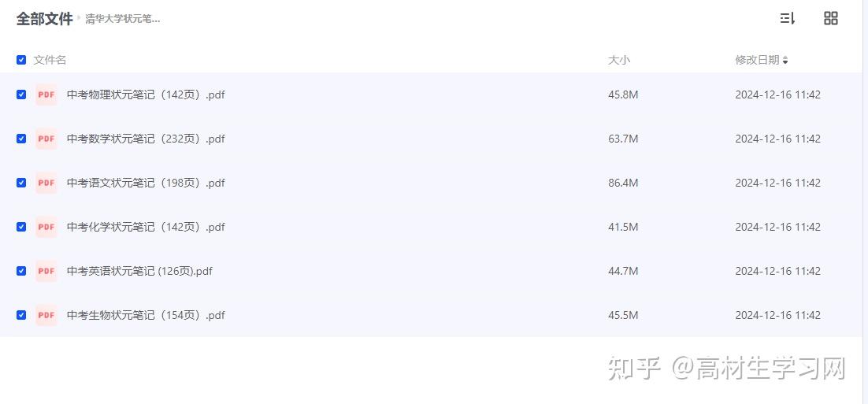Screen dimensions: 868x404
Task: Click PDF icon for 中考生物状元笔记
Action: [46, 315]
